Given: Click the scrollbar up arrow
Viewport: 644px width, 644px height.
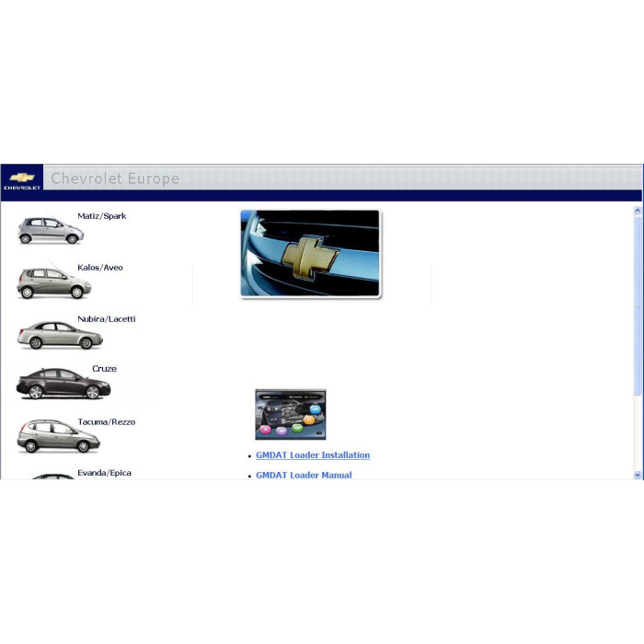Looking at the screenshot, I should point(638,211).
